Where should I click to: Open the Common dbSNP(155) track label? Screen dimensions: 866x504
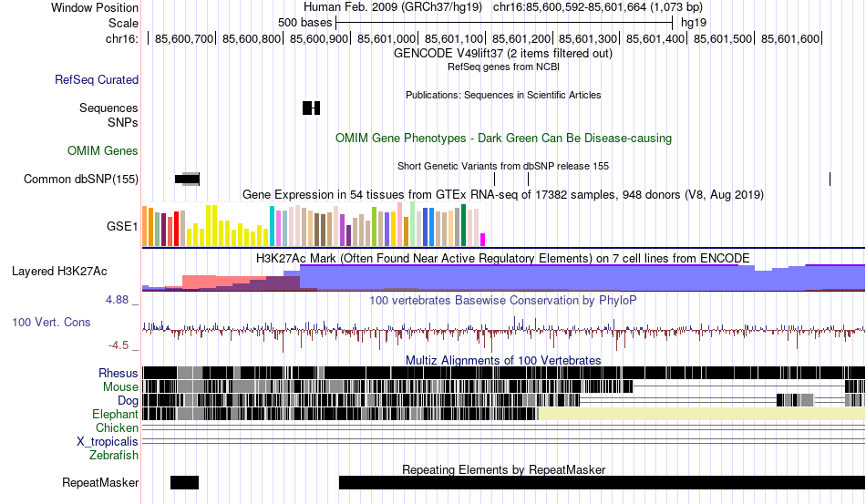pos(81,180)
